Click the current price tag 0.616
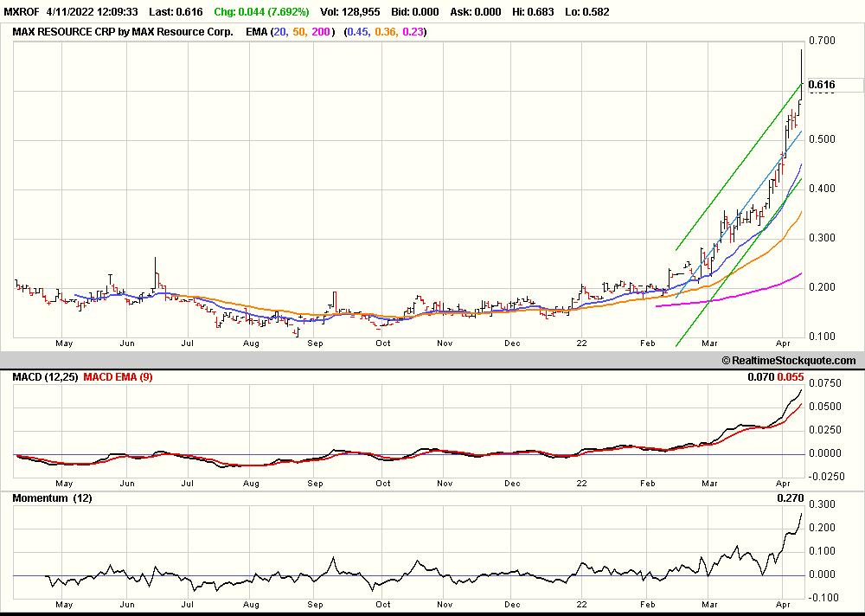 (x=821, y=85)
